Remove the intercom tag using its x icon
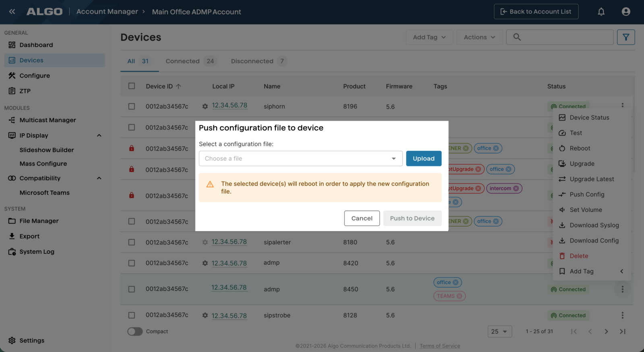Screen dimensions: 644x352 click(x=516, y=188)
